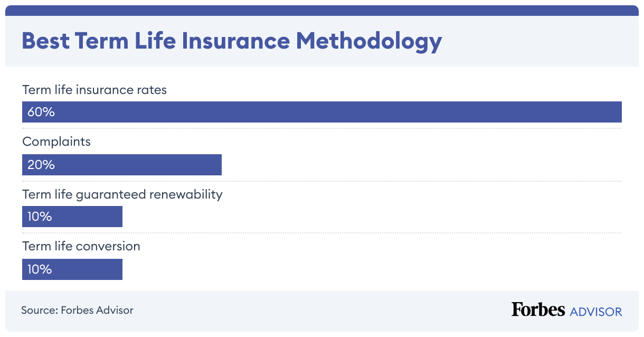Click the right end of the Complaints bar
Image resolution: width=644 pixels, height=337 pixels.
click(217, 165)
